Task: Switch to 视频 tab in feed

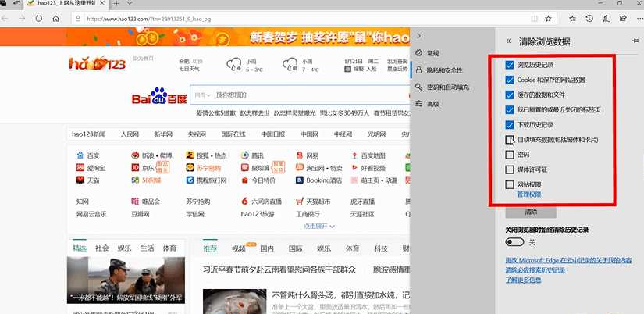Action: click(238, 248)
